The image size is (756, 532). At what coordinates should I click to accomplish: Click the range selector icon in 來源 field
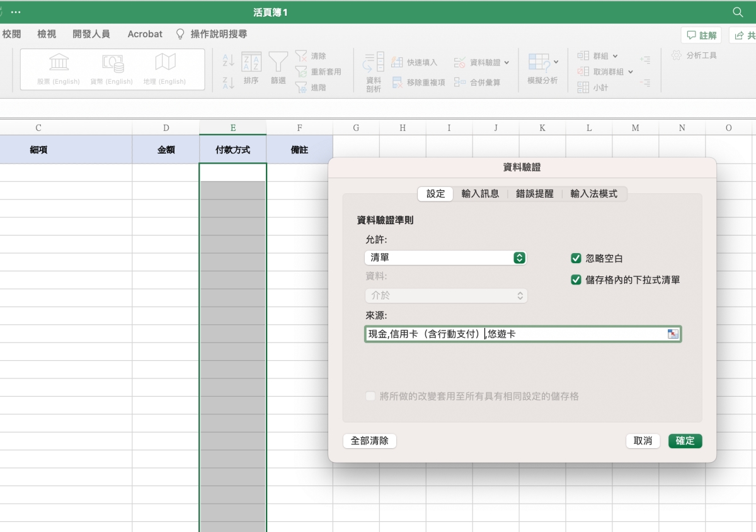(x=673, y=334)
